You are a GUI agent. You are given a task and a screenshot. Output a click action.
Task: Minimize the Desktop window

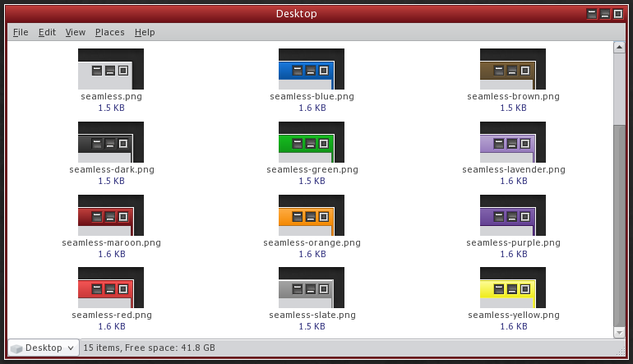[x=605, y=14]
